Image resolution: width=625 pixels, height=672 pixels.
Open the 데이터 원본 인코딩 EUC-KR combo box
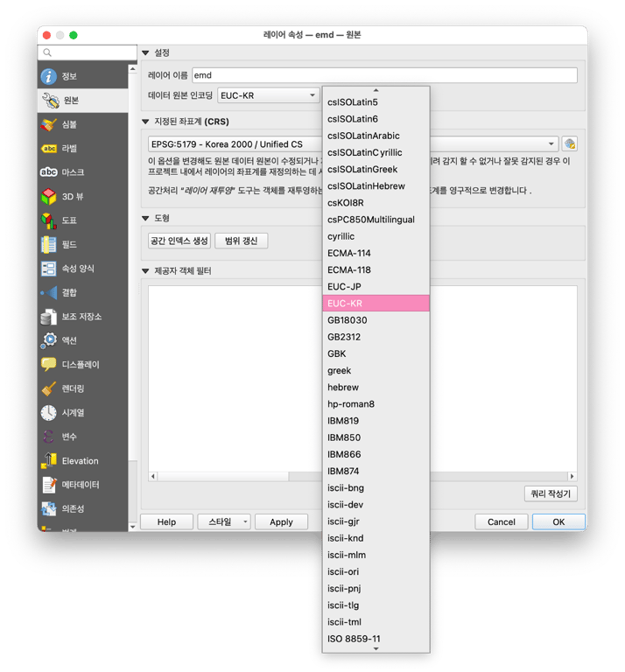(x=269, y=95)
